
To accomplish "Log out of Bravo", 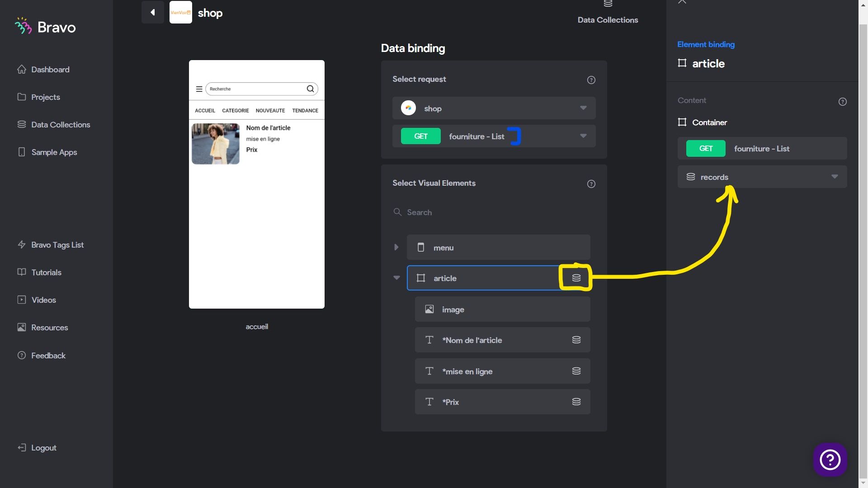I will click(x=37, y=448).
